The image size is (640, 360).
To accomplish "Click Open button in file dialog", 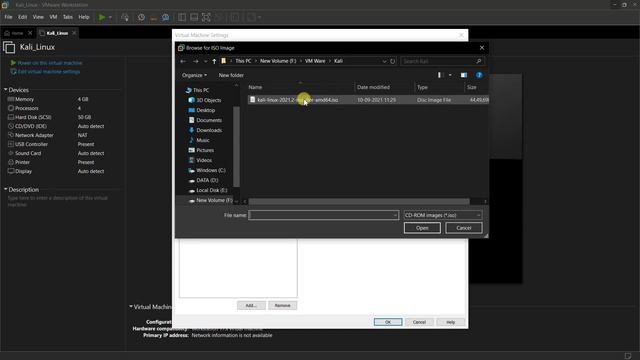I will (422, 228).
